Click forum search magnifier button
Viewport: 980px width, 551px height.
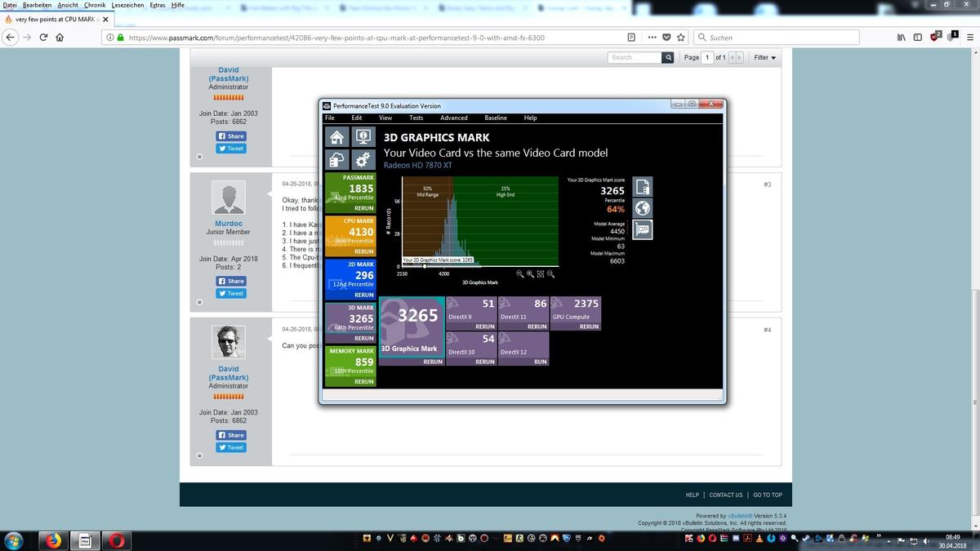pyautogui.click(x=668, y=57)
